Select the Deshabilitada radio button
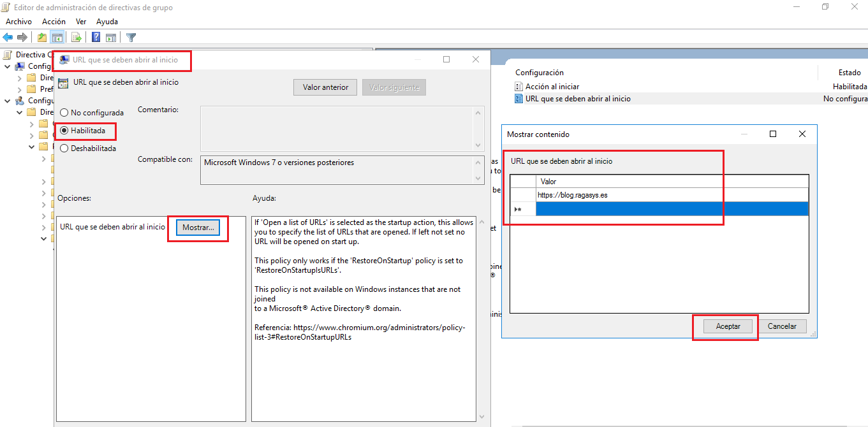The image size is (868, 427). [63, 148]
